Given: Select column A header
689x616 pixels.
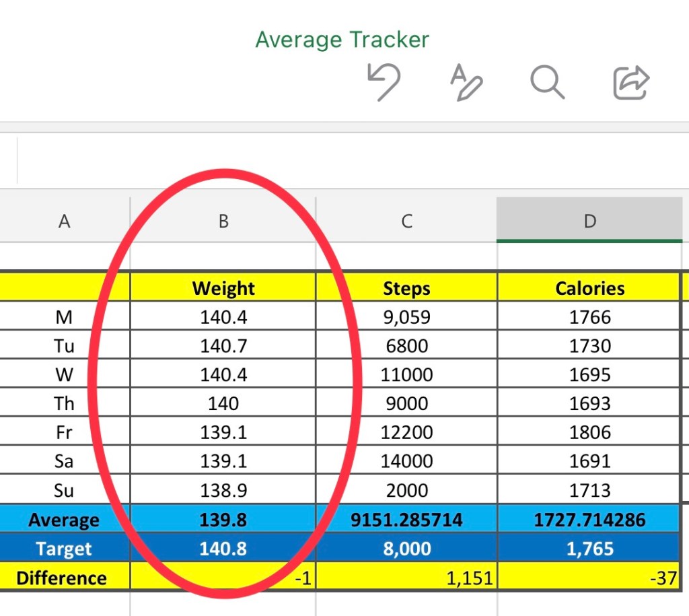Looking at the screenshot, I should 65,221.
